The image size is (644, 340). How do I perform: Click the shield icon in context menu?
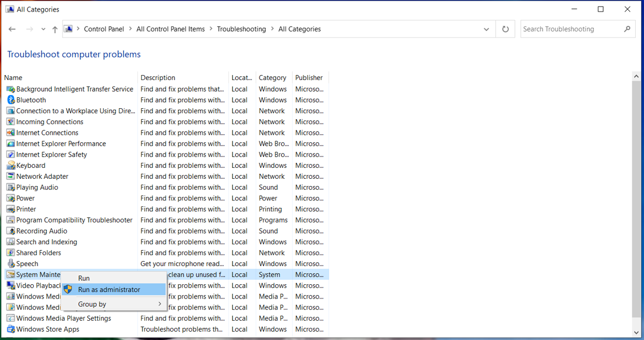click(68, 289)
